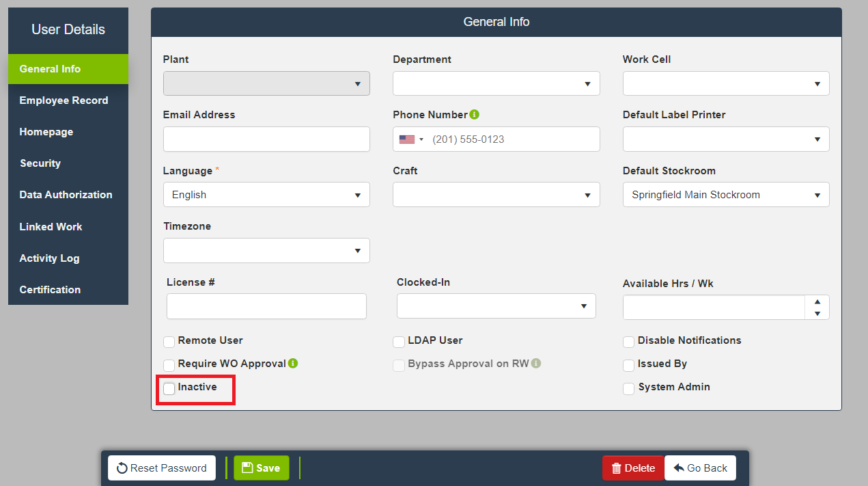Click the green Save button
The image size is (868, 486).
[x=261, y=468]
